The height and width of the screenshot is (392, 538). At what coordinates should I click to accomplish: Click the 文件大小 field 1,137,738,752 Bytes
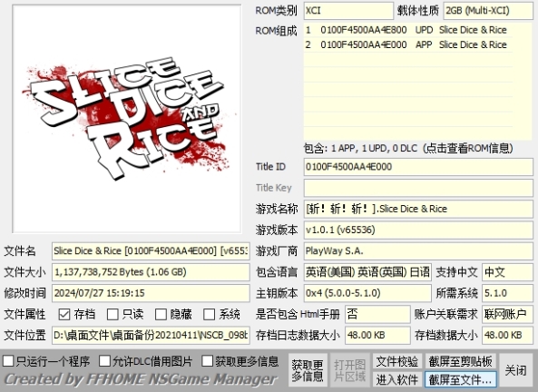pos(151,272)
